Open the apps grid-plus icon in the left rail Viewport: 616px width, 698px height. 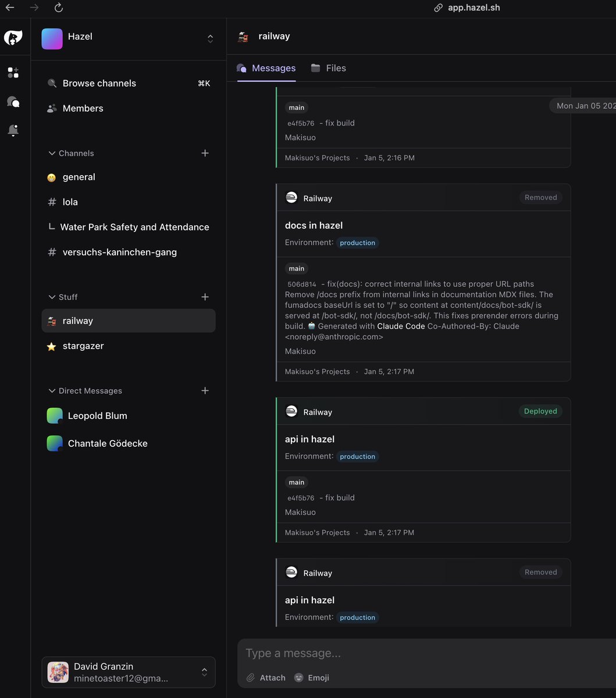click(13, 73)
